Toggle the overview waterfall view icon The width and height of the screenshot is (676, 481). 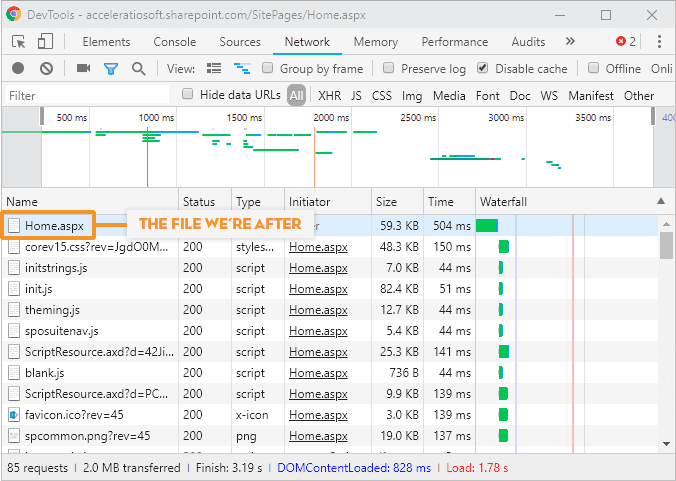pos(242,69)
